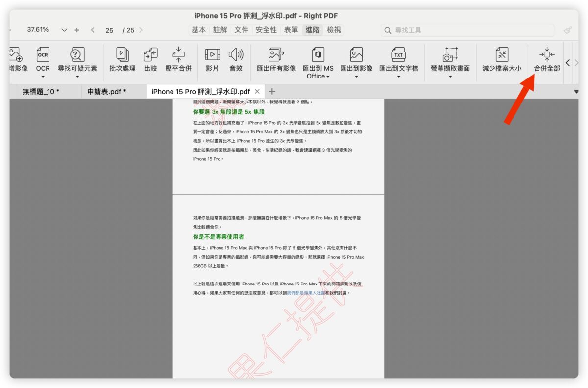
Task: Click the 匯出到文字檔 icon
Action: pyautogui.click(x=398, y=54)
